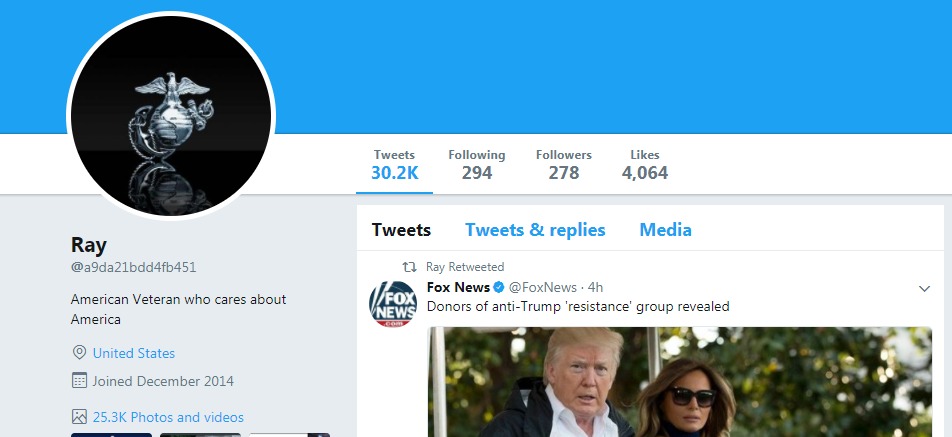
Task: Open the Fox News avatar logo
Action: (x=393, y=304)
